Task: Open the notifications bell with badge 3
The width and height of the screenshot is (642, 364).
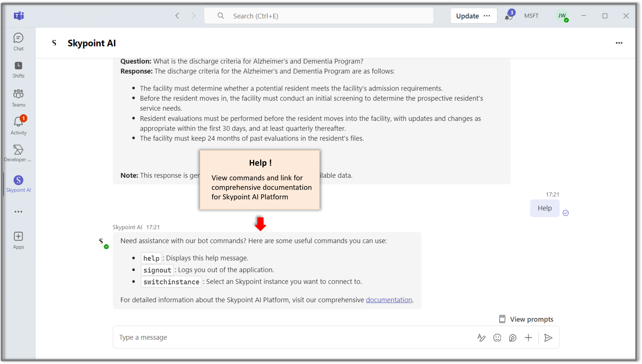Action: point(509,16)
